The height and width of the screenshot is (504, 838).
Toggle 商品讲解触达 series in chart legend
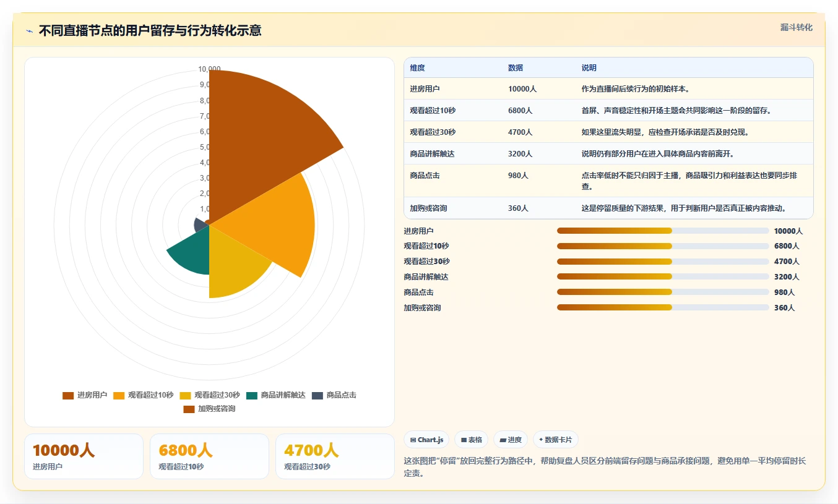point(276,395)
